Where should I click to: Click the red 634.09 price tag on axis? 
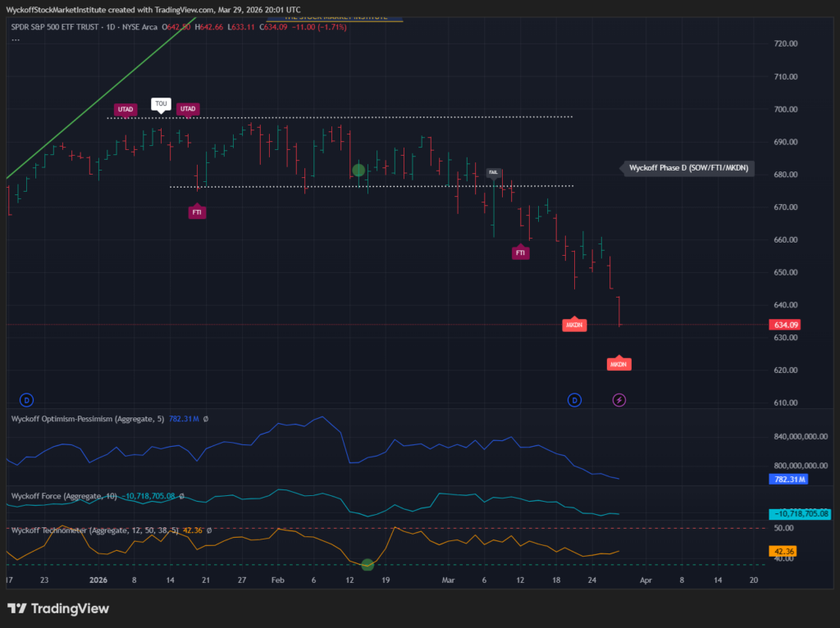[786, 325]
